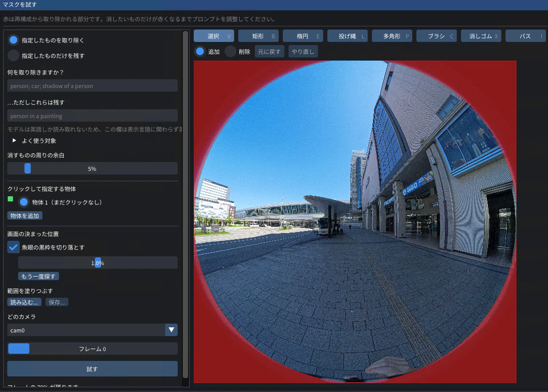Click the 試す try button
This screenshot has height=392, width=548.
point(92,369)
